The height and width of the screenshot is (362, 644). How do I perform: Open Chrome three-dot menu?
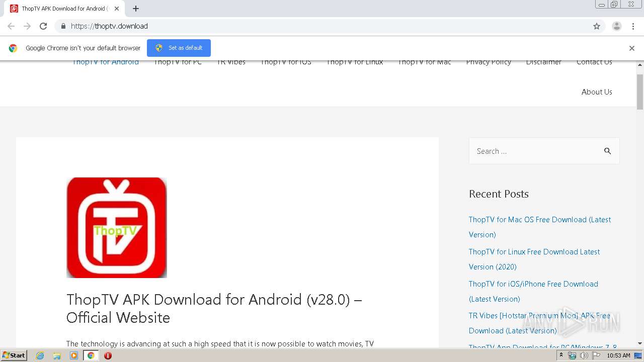pos(633,26)
